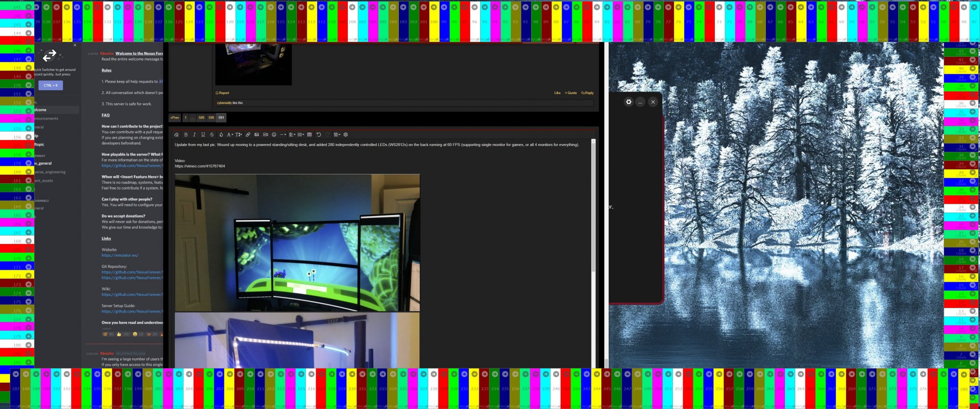Open the Discord emulator.ws website link
The image size is (980, 409).
(120, 255)
